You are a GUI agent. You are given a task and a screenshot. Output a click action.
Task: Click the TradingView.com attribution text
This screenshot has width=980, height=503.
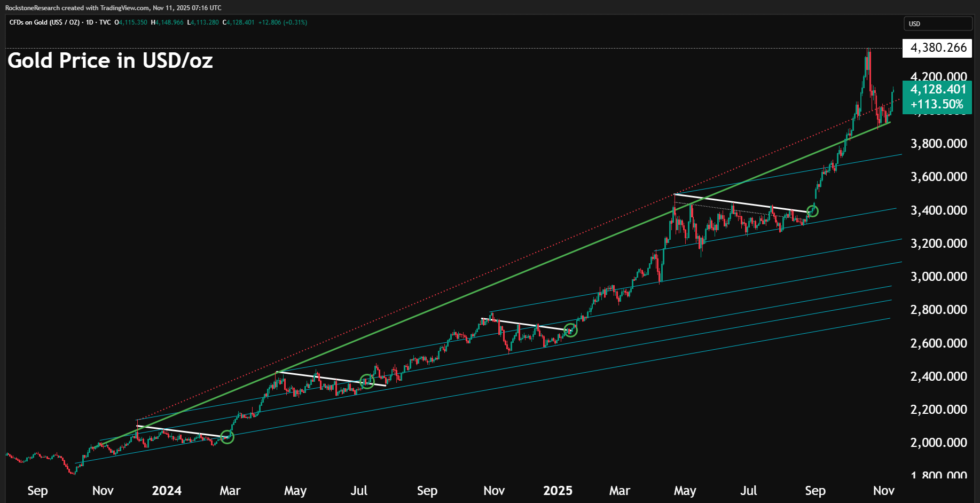point(124,8)
